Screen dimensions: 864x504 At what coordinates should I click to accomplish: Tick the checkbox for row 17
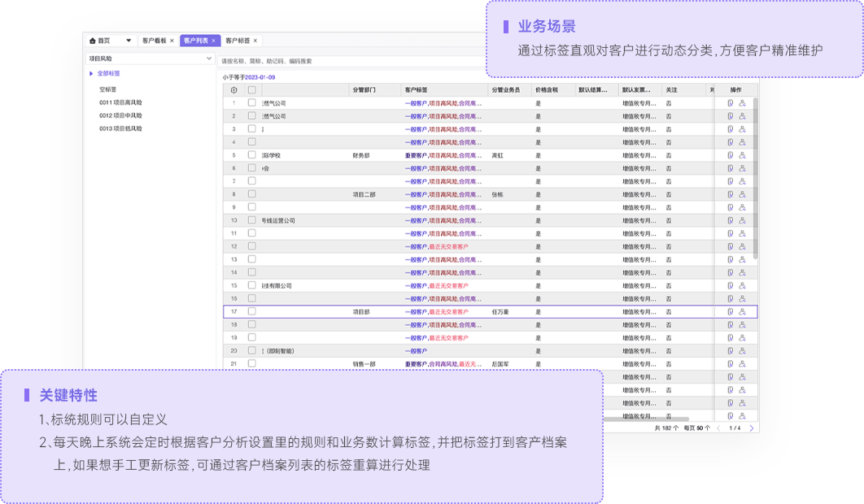point(252,311)
